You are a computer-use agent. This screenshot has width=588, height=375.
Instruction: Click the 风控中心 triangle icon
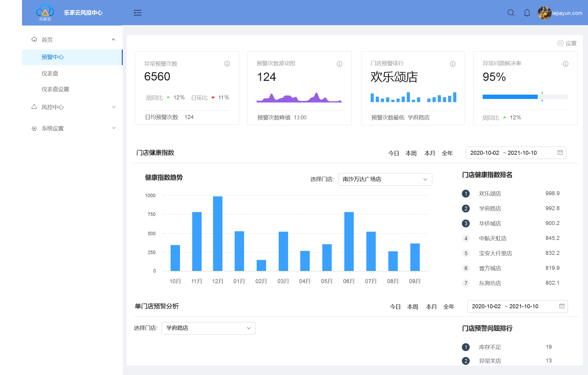tap(34, 107)
